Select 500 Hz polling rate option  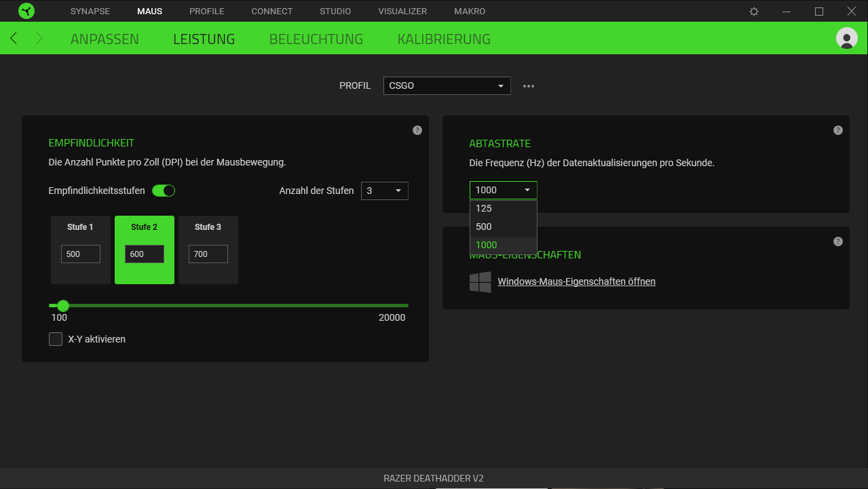tap(504, 227)
